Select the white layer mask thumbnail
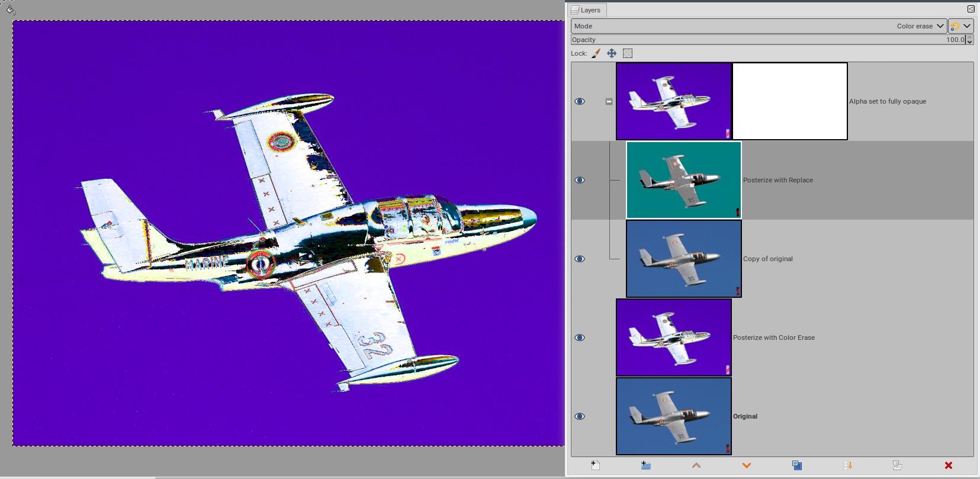Viewport: 980px width, 479px height. [790, 101]
